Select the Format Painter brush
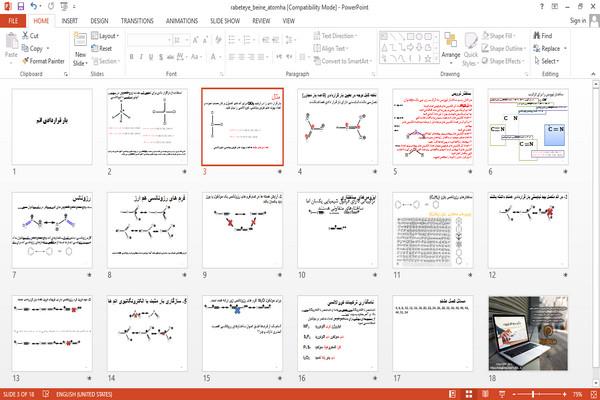The image size is (600, 400). 26,61
